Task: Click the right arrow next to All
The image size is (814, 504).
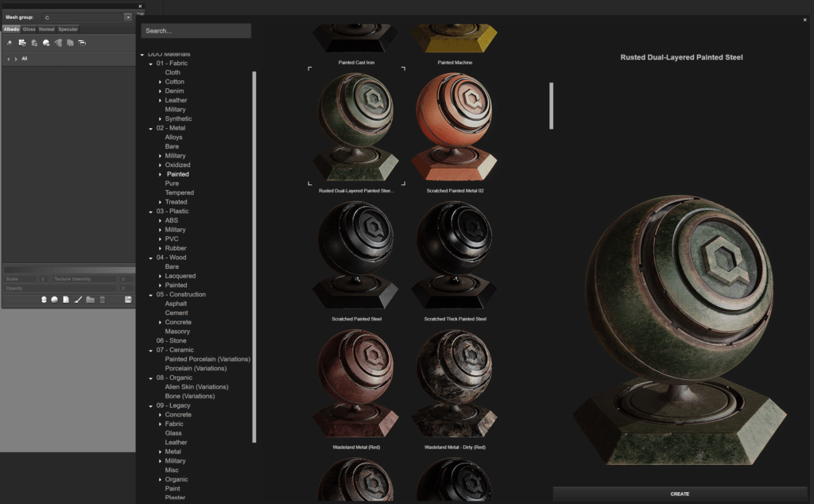Action: [16, 59]
